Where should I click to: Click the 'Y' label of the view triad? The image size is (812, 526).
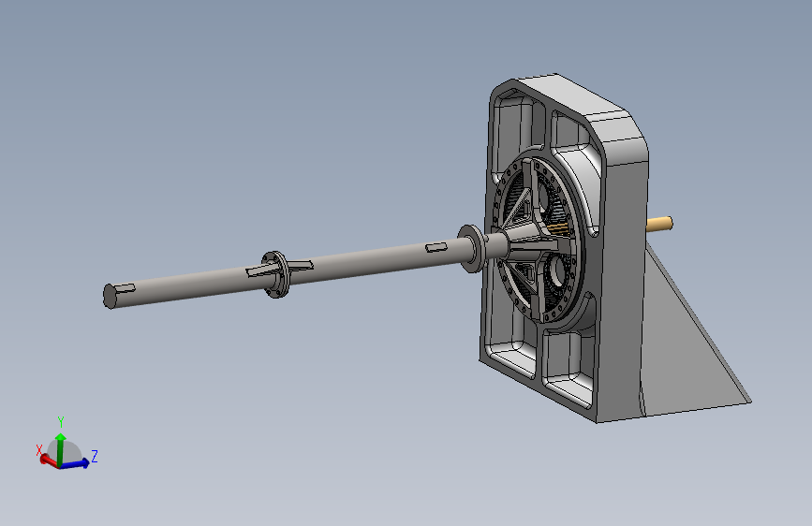point(61,422)
